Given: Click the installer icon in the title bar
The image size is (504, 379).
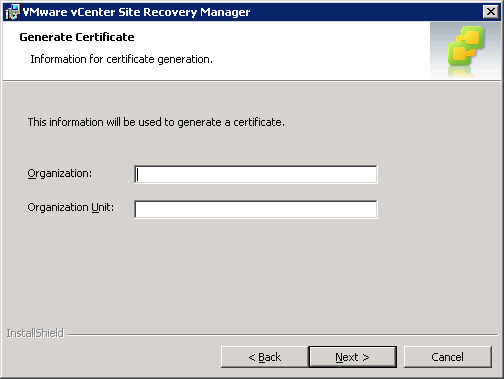Looking at the screenshot, I should pos(13,12).
